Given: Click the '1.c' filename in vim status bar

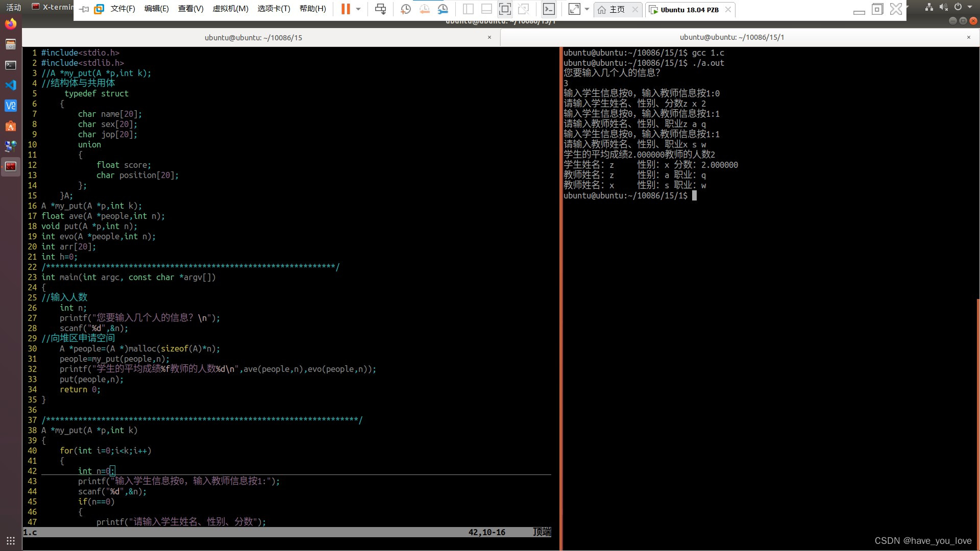Looking at the screenshot, I should (x=30, y=532).
